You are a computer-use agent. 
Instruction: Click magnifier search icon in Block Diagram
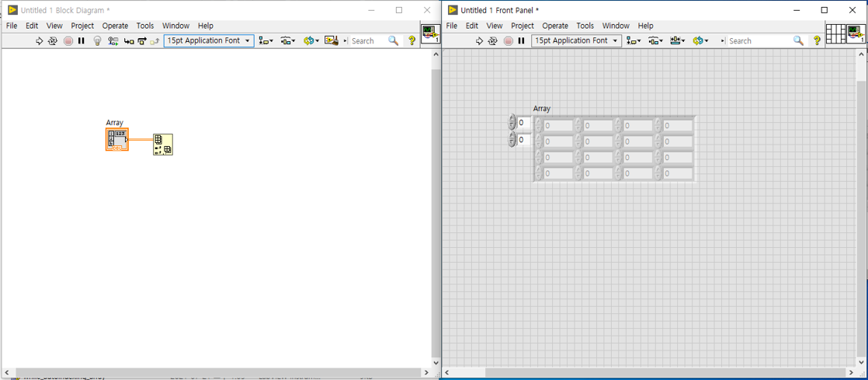click(x=393, y=41)
